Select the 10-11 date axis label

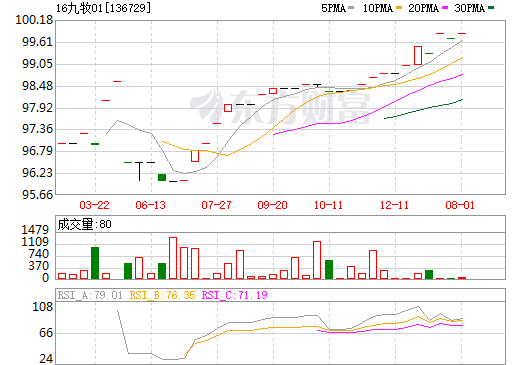point(329,205)
